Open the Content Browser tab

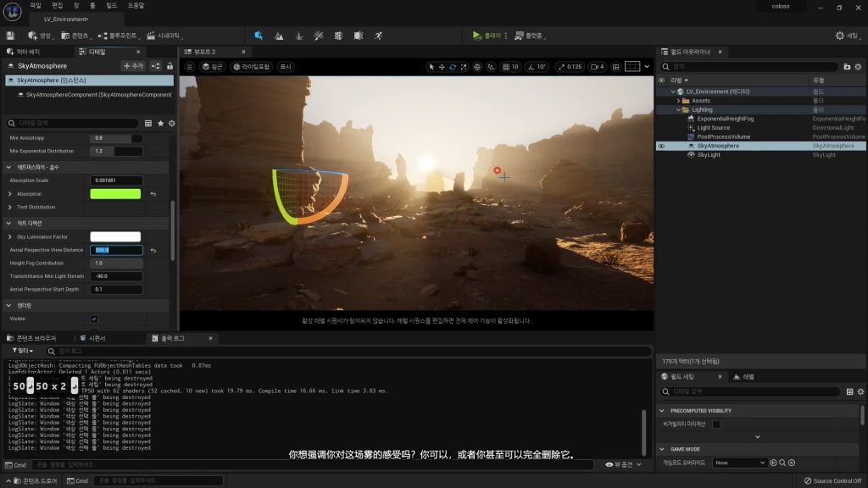click(x=35, y=338)
